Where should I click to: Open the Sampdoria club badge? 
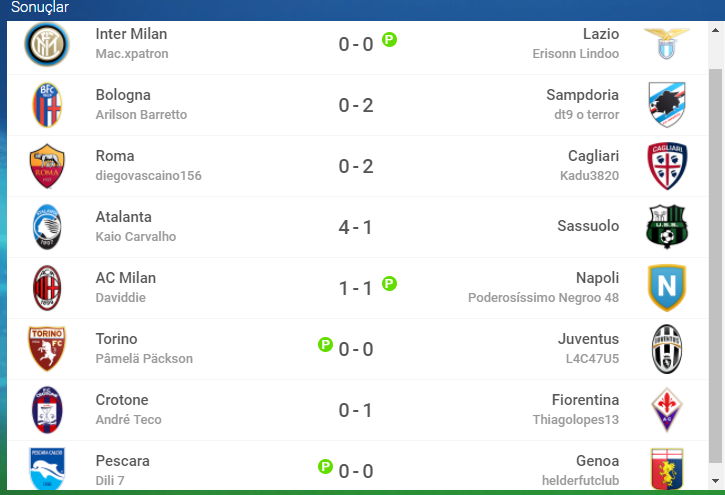(667, 105)
